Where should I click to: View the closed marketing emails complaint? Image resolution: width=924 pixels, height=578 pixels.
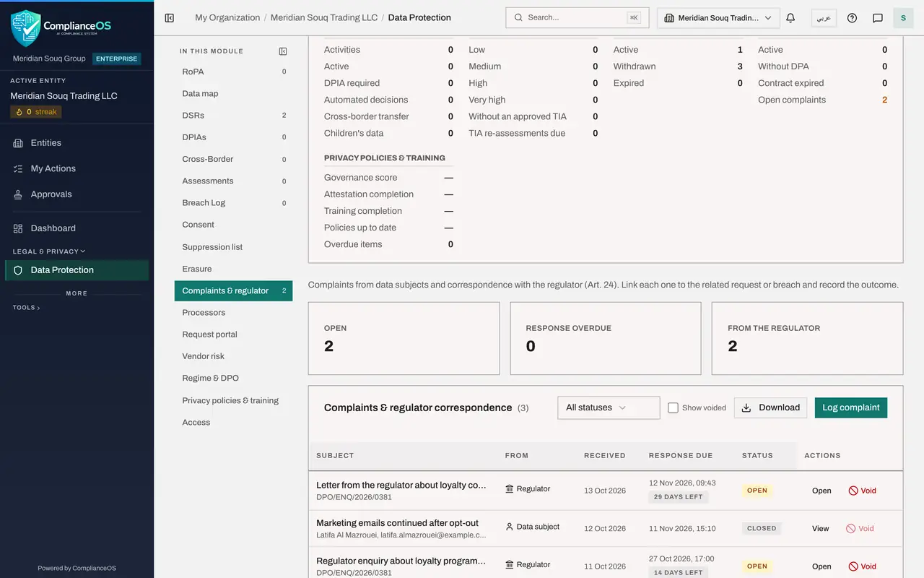click(x=821, y=528)
